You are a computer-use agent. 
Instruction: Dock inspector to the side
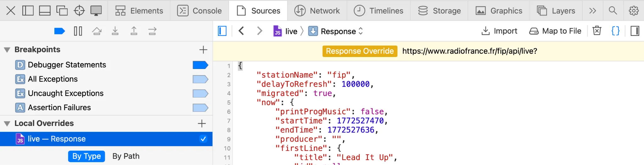(28, 11)
